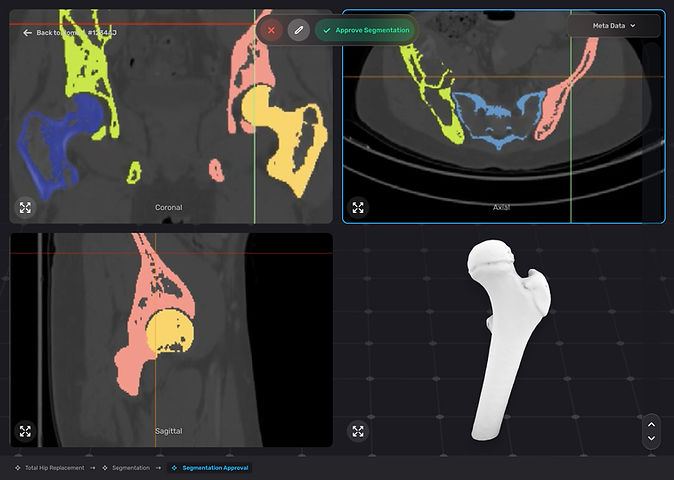This screenshot has width=674, height=480.
Task: Click the red reject segmentation X button
Action: coord(270,30)
